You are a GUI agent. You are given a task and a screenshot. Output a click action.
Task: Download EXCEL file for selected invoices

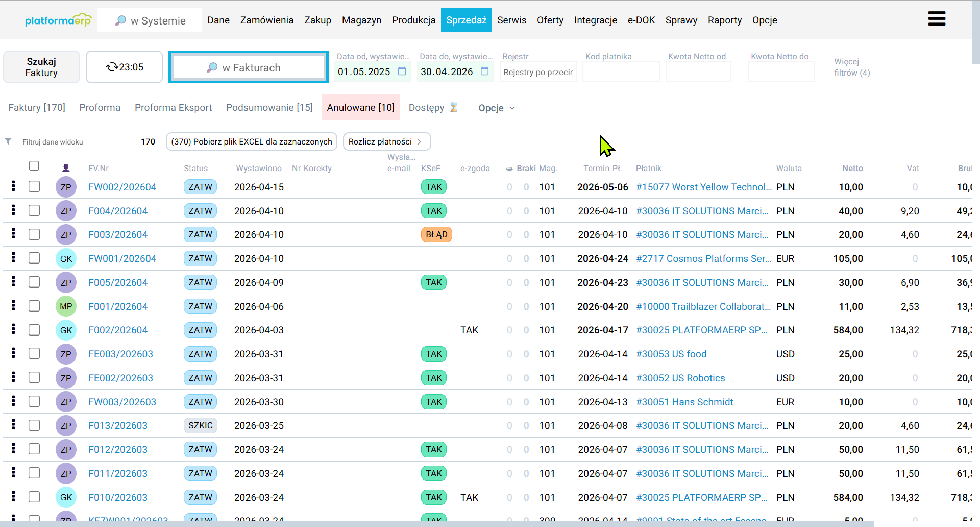(x=251, y=142)
